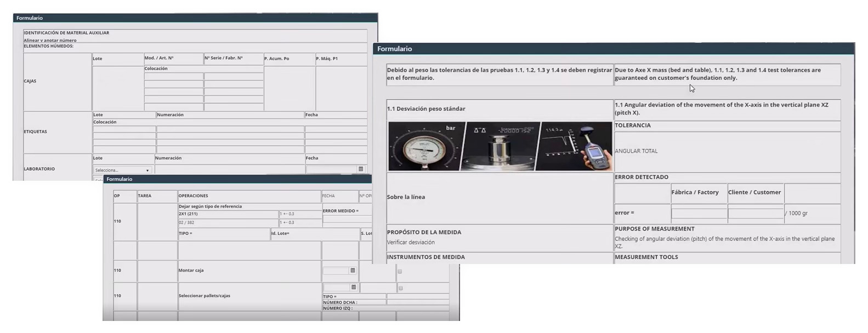Screen dimensions: 868x333
Task: Select 'Nº Serie / Fabr. Nº' column header
Action: click(x=224, y=58)
